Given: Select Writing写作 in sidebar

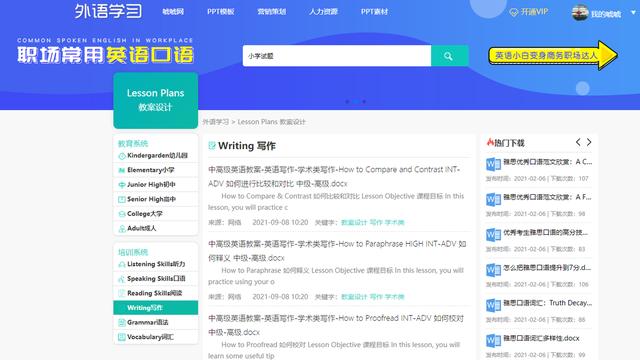Looking at the screenshot, I should 156,308.
